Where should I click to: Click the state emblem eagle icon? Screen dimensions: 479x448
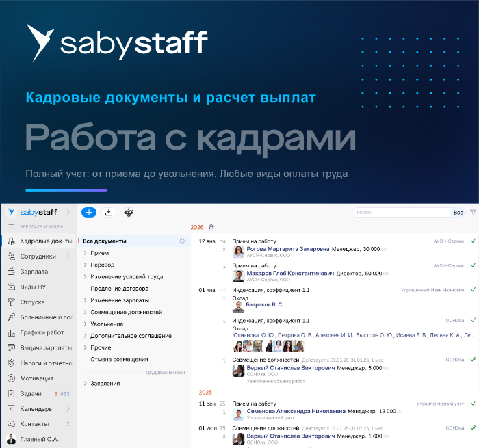[129, 212]
